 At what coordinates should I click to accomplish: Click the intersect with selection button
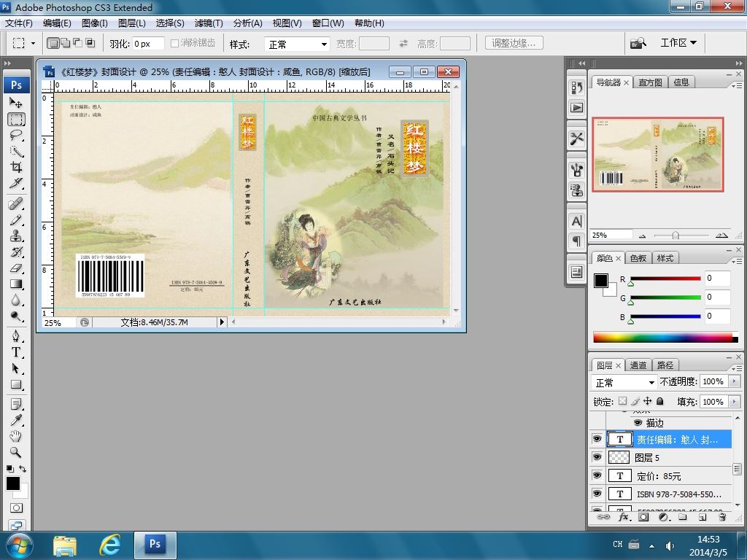tap(90, 43)
